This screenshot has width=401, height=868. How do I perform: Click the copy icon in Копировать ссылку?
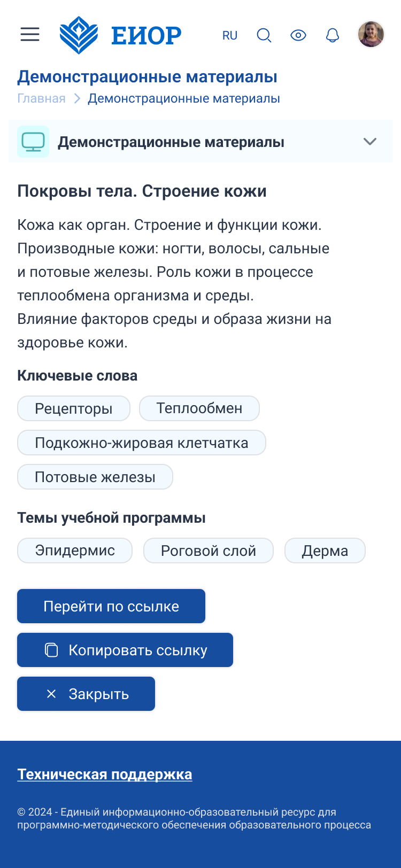tap(51, 650)
